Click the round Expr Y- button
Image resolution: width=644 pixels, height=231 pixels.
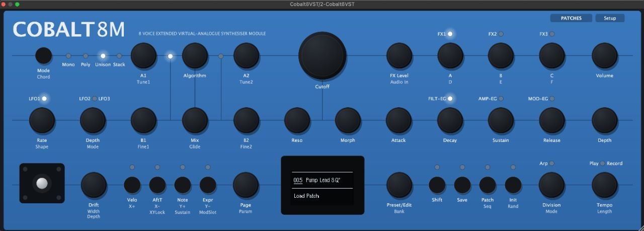pos(208,185)
